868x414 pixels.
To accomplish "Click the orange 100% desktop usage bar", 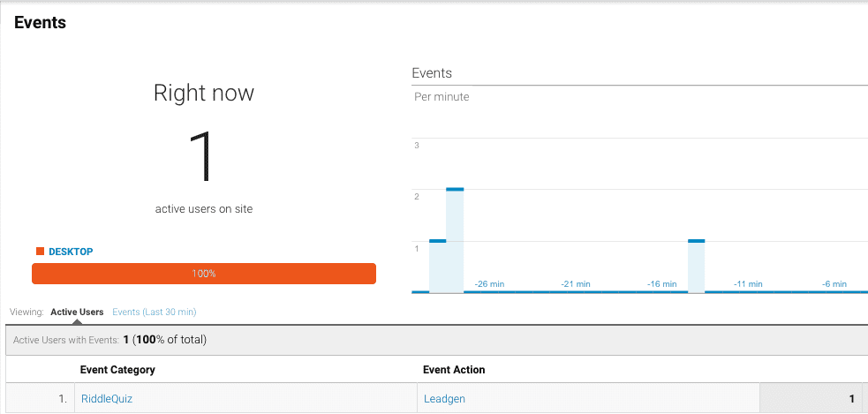I will click(x=204, y=274).
